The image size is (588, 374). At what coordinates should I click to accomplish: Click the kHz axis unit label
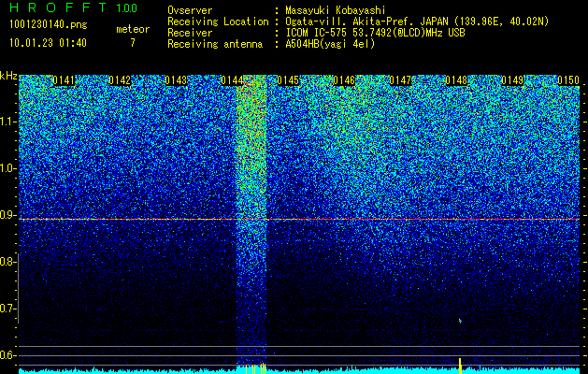[x=8, y=76]
